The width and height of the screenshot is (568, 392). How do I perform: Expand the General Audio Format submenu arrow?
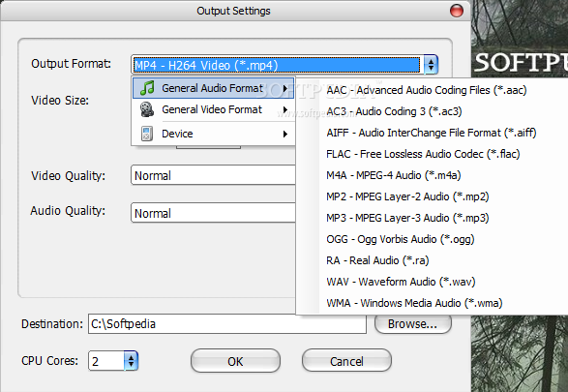pos(285,88)
